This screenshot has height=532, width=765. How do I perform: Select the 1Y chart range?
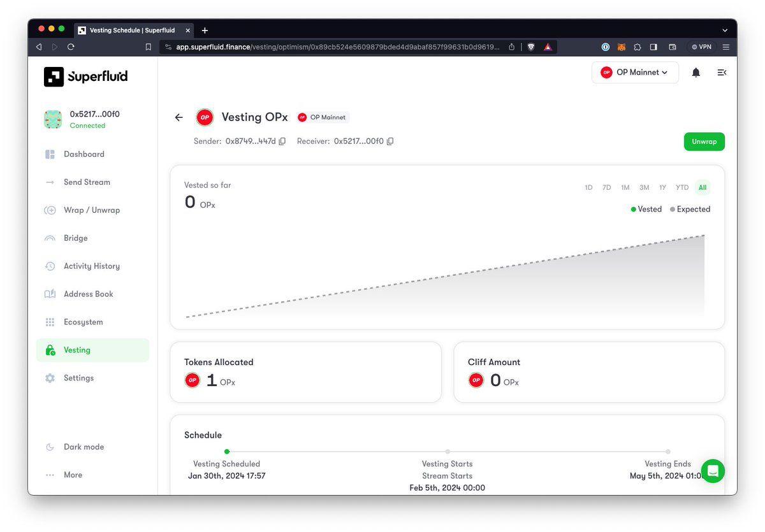pos(663,187)
